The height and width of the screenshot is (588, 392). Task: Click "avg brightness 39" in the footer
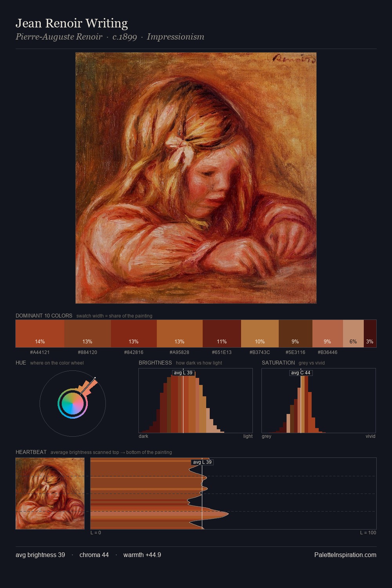pos(40,555)
